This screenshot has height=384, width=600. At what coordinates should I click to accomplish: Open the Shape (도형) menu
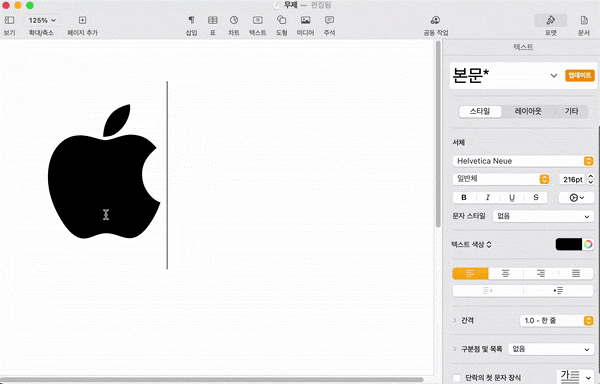point(281,20)
